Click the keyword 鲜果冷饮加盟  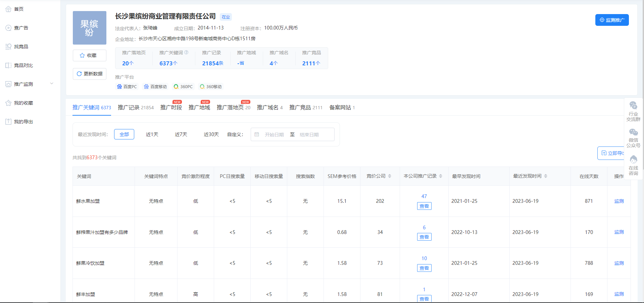coord(90,263)
